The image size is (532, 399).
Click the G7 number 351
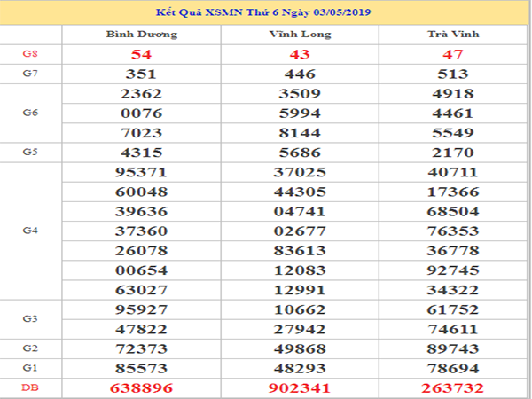141,74
